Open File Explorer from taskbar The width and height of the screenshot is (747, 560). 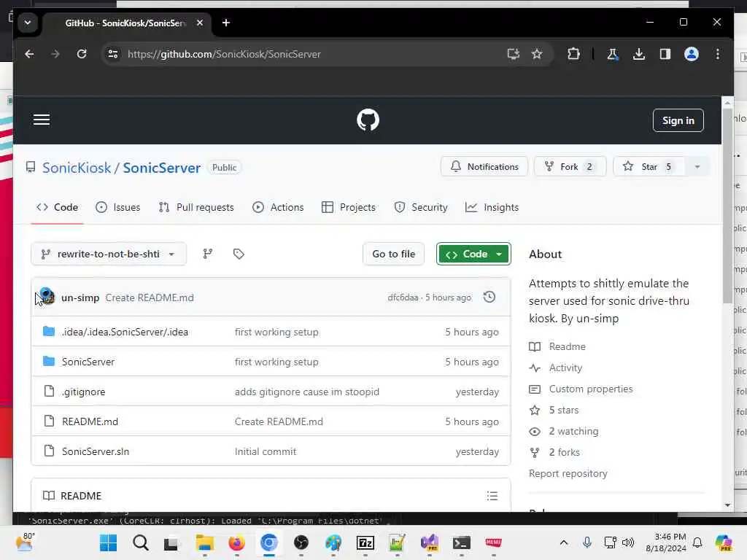205,542
